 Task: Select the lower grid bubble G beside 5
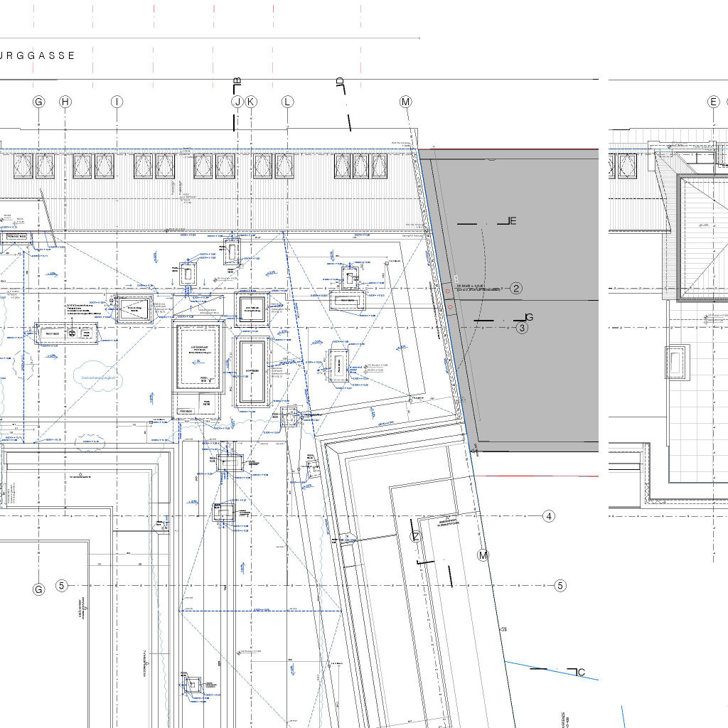click(x=39, y=589)
